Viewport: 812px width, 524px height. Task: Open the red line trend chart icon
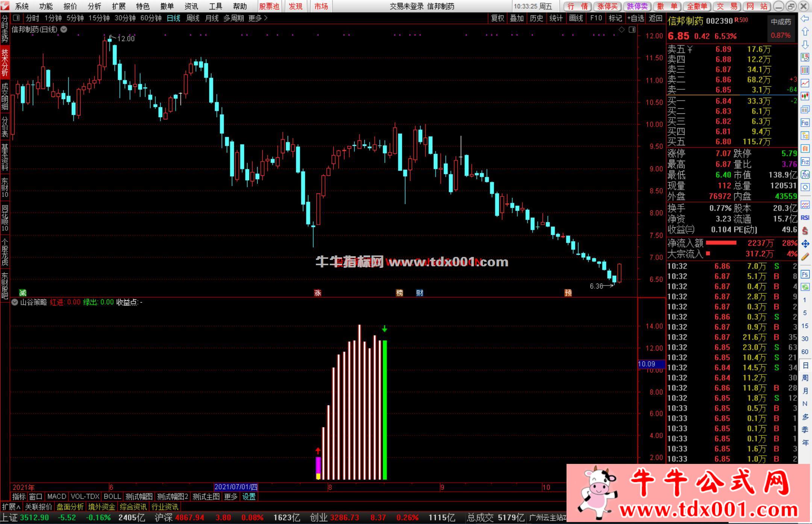tap(805, 83)
